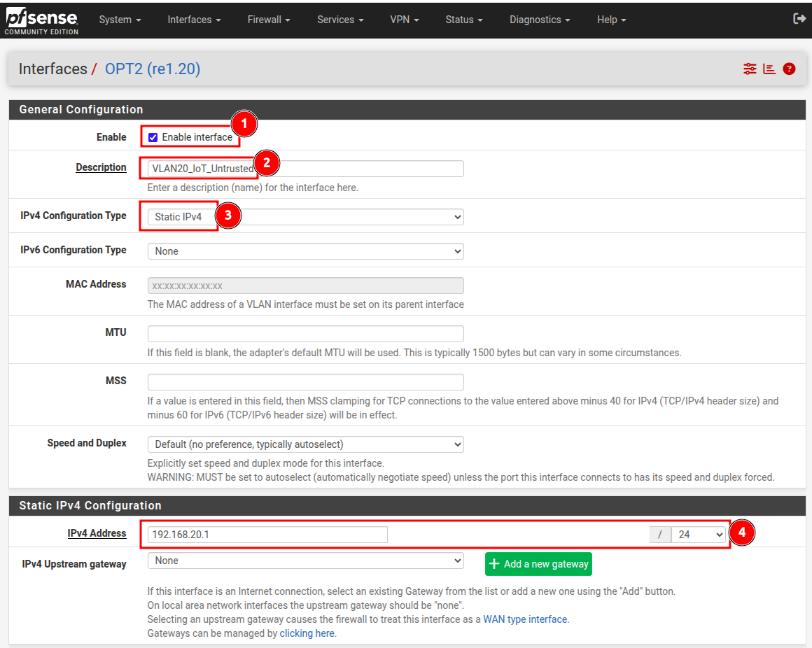Click the pfSense logo
This screenshot has width=812, height=648.
[41, 21]
